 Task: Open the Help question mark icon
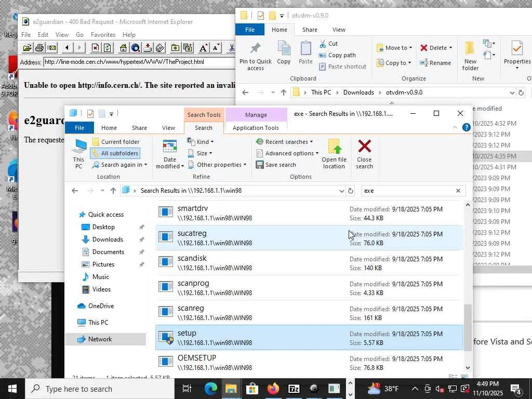tap(467, 127)
